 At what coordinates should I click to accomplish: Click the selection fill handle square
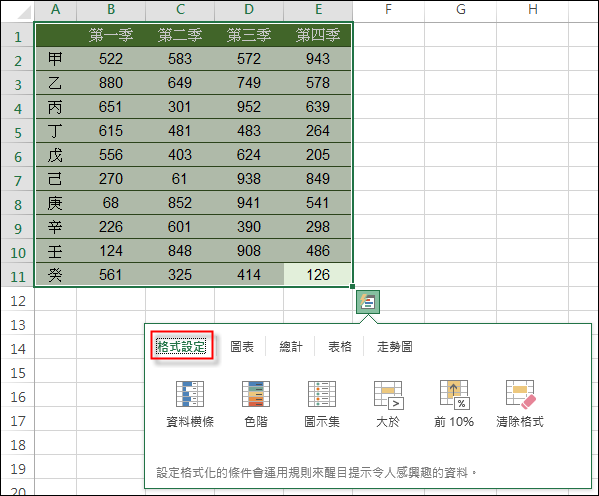pos(352,286)
